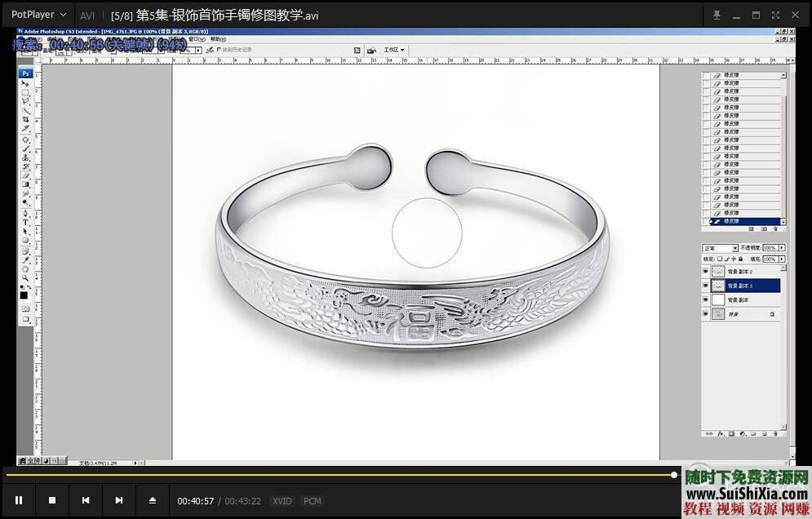Screen dimensions: 812x519
Task: Select the Gradient tool
Action: 25,184
